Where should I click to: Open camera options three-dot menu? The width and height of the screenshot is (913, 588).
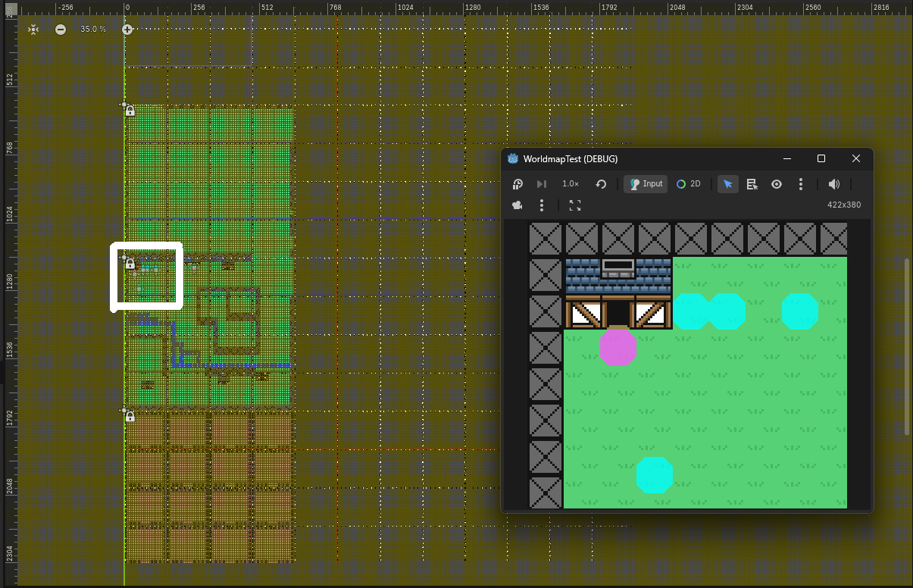[542, 205]
